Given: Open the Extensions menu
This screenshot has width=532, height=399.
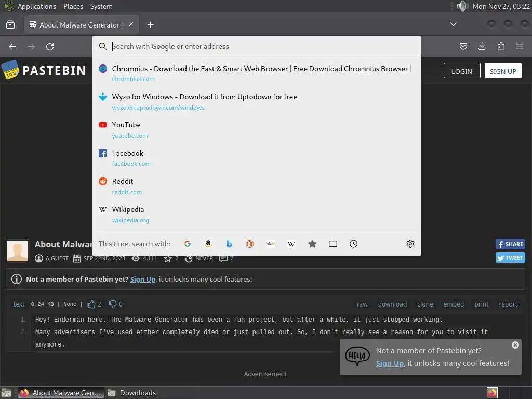Looking at the screenshot, I should click(501, 46).
